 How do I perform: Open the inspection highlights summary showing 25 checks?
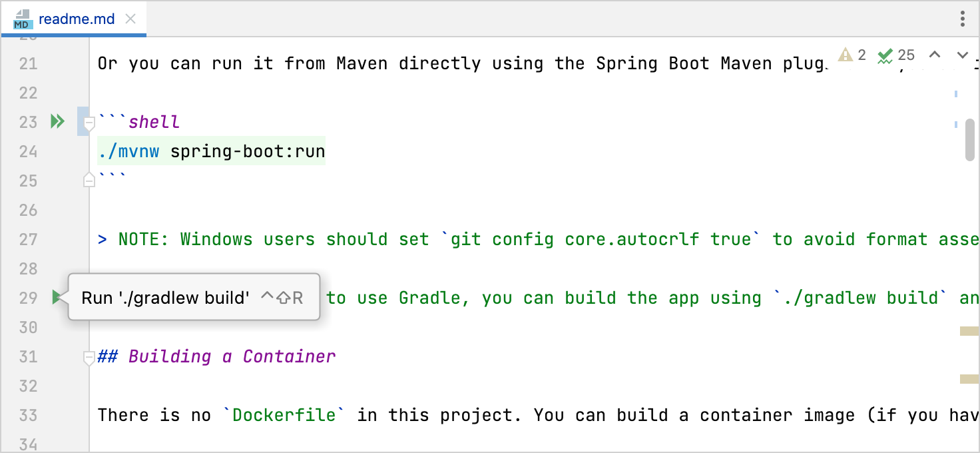(893, 55)
